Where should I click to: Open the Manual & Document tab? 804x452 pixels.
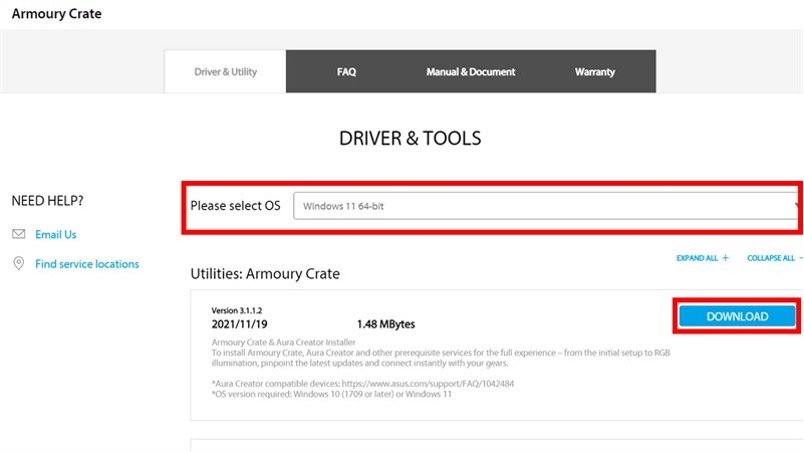coord(470,71)
